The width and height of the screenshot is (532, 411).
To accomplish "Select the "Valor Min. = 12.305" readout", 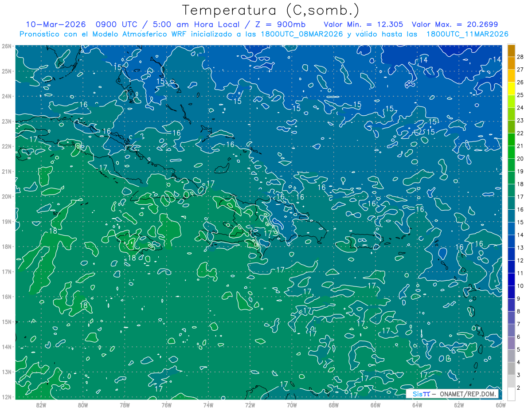I will tap(364, 24).
